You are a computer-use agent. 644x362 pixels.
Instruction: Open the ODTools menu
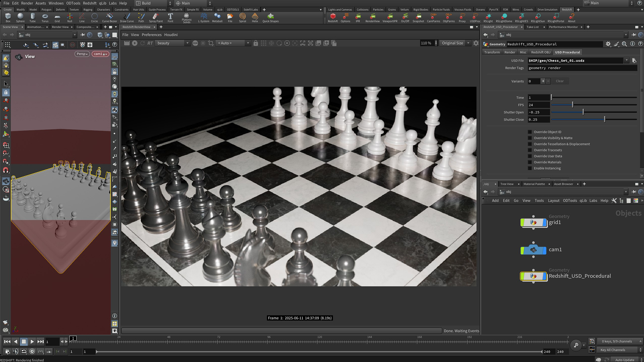click(73, 3)
